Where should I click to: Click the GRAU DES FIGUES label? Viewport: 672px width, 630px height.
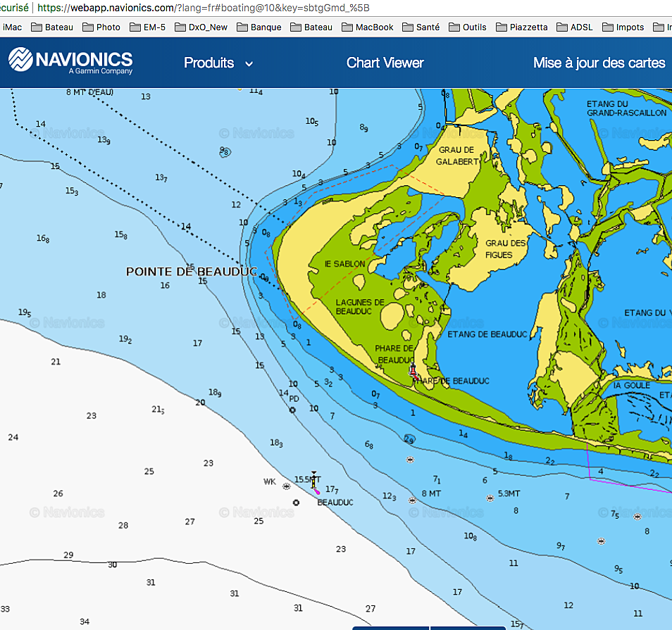click(x=505, y=248)
